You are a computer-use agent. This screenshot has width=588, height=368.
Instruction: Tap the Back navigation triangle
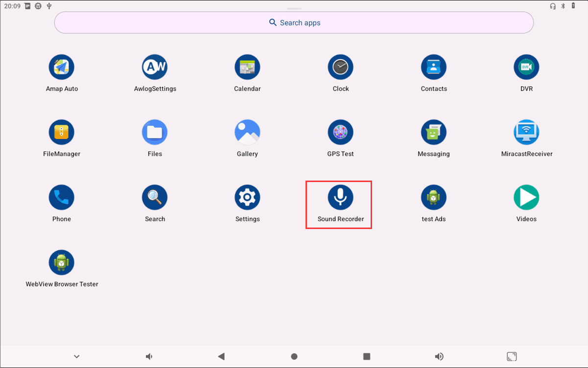221,356
